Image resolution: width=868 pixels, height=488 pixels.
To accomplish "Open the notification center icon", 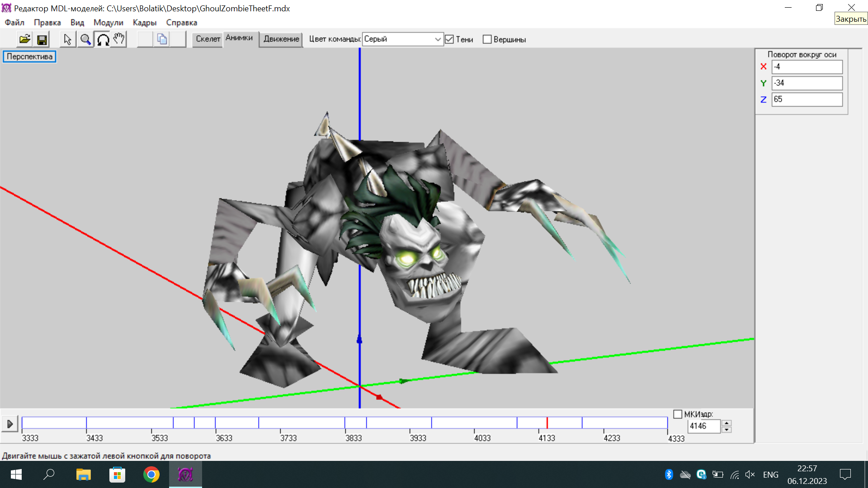I will point(845,474).
